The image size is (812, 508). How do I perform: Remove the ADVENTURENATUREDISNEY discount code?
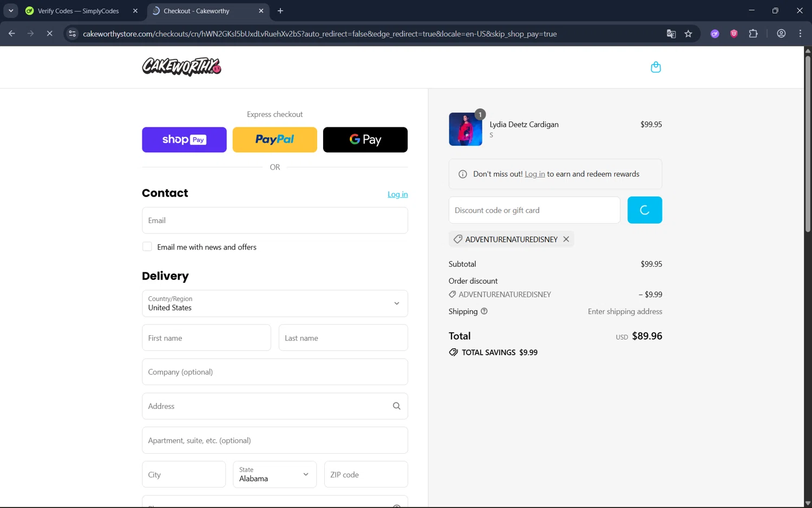(566, 239)
